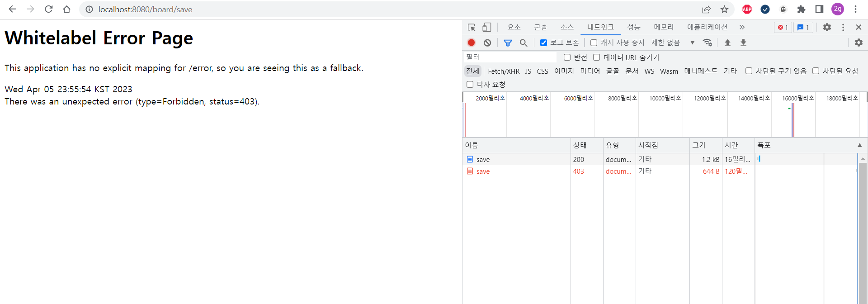Reload the current page
This screenshot has width=868, height=304.
click(48, 9)
